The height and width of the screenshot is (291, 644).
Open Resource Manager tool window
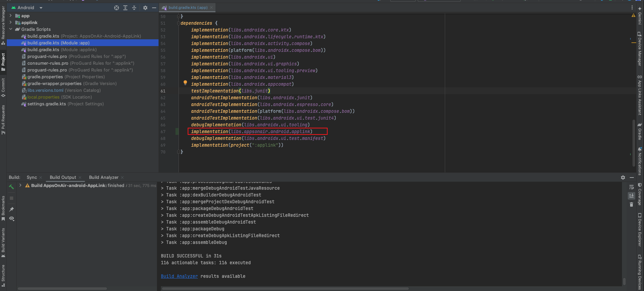(3, 25)
